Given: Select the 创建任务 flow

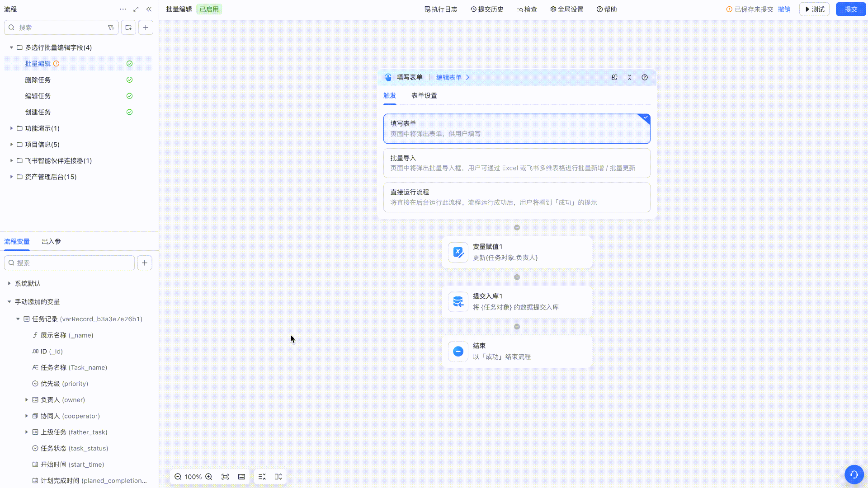Looking at the screenshot, I should coord(78,112).
